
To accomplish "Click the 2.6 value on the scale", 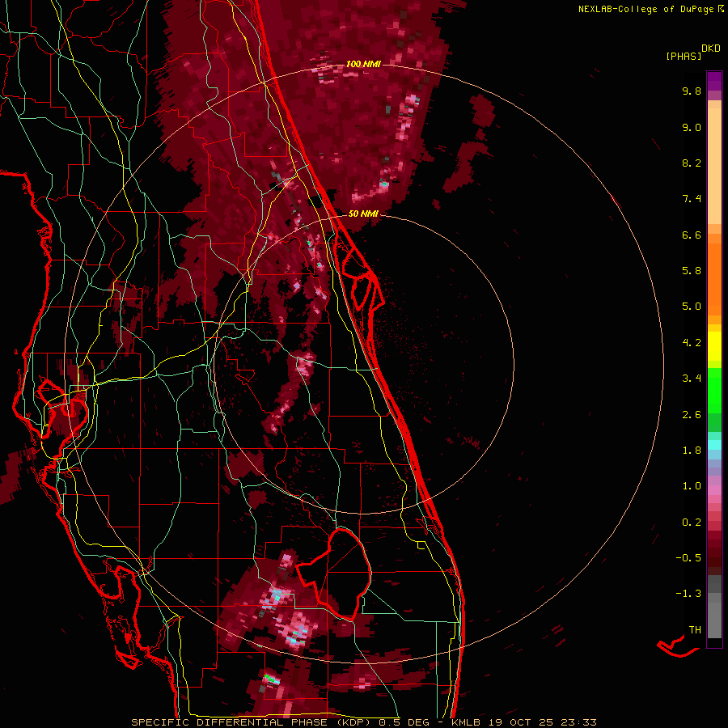I will 692,415.
